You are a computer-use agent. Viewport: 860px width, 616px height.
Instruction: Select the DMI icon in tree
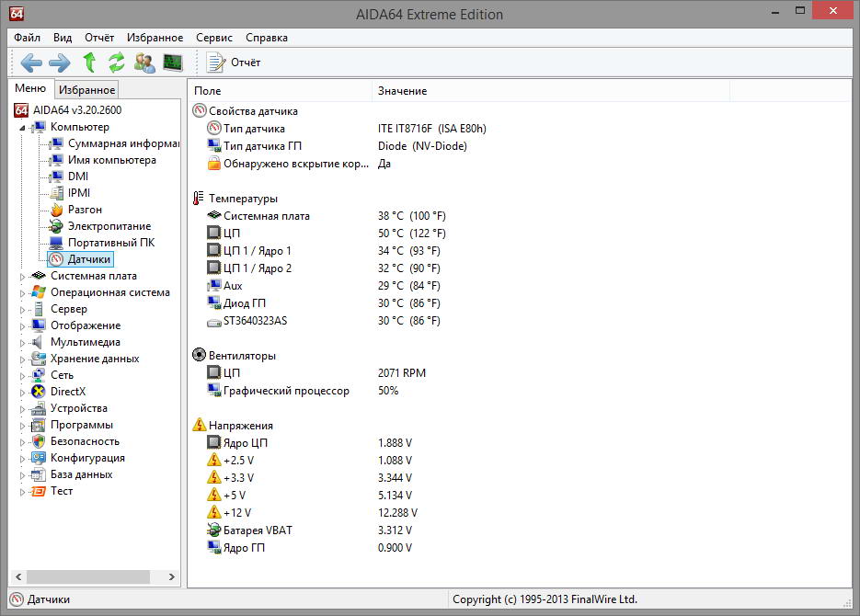(56, 177)
